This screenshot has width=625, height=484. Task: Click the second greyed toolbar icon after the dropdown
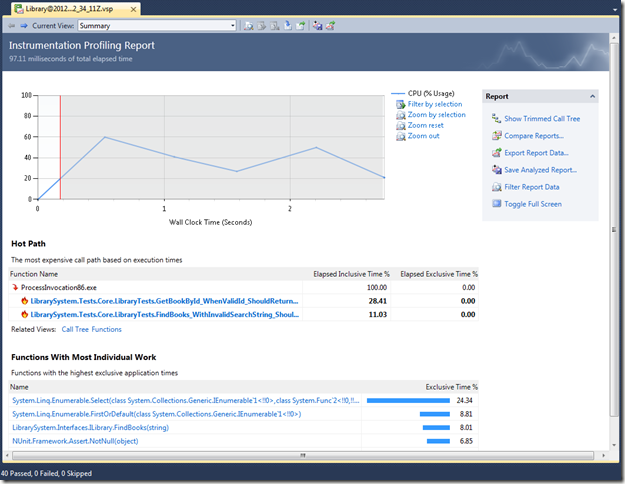coord(261,26)
